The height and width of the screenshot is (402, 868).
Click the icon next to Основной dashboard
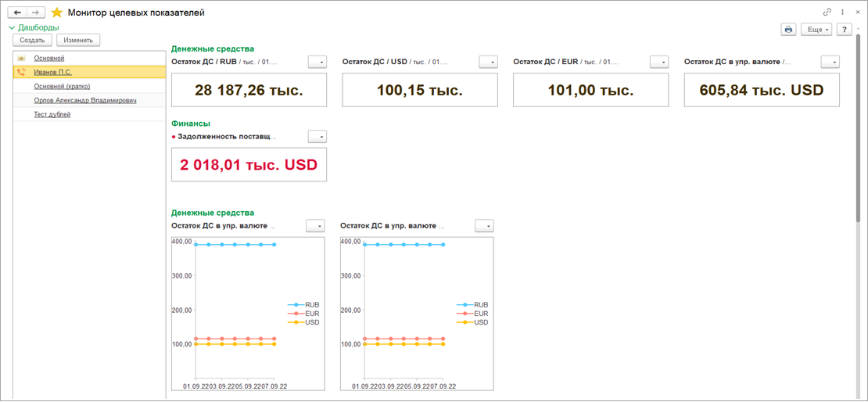click(21, 58)
